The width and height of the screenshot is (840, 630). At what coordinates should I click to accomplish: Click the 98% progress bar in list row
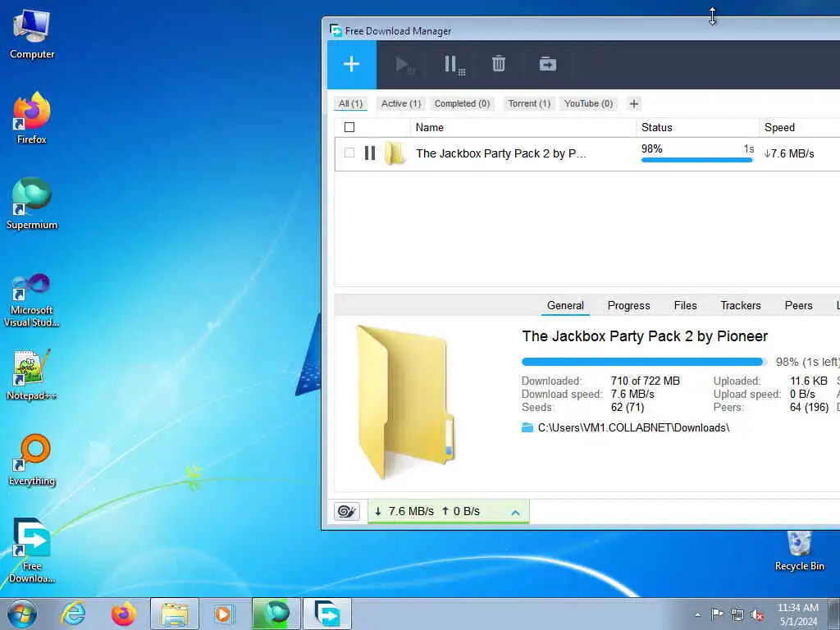coord(697,160)
